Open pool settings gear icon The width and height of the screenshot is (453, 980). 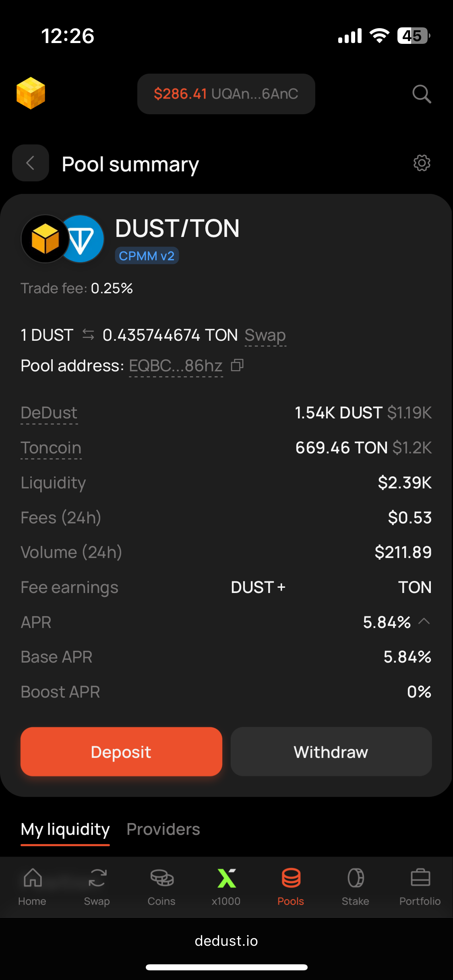(x=422, y=163)
